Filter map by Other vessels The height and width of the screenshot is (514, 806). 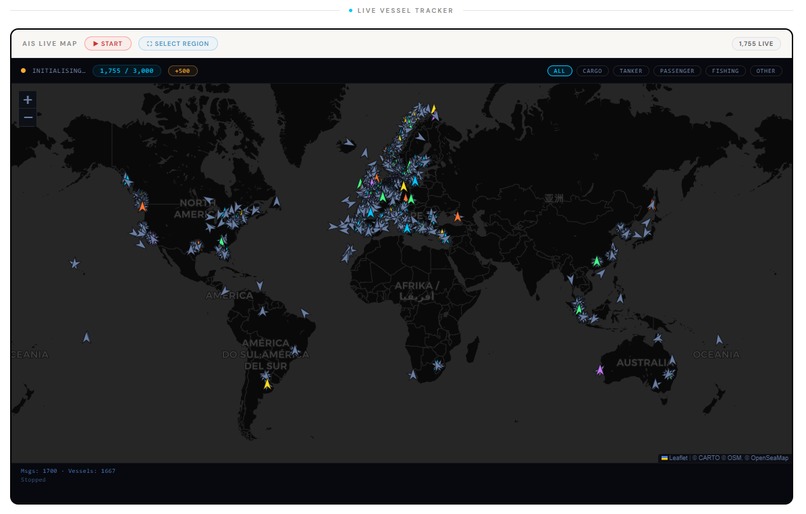pyautogui.click(x=765, y=71)
